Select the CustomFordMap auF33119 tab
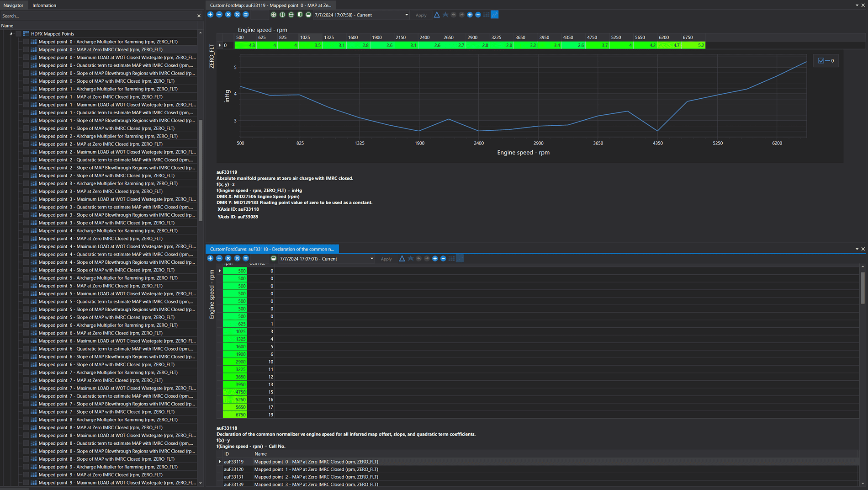 (x=271, y=5)
